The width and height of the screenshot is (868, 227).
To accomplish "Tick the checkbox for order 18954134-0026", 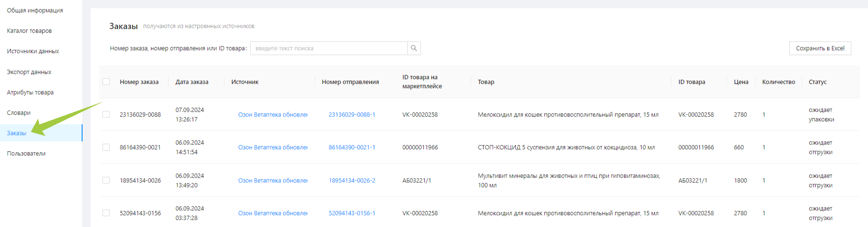I will tap(106, 181).
